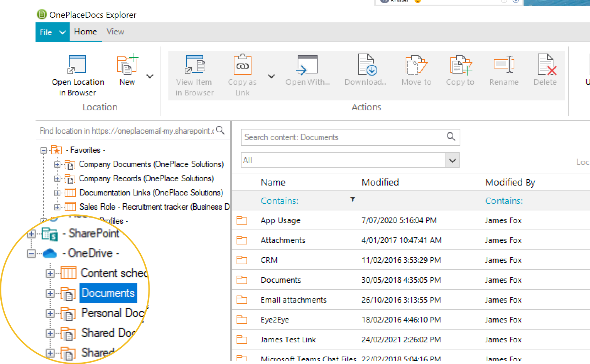
Task: Switch to the View ribbon tab
Action: tap(115, 32)
